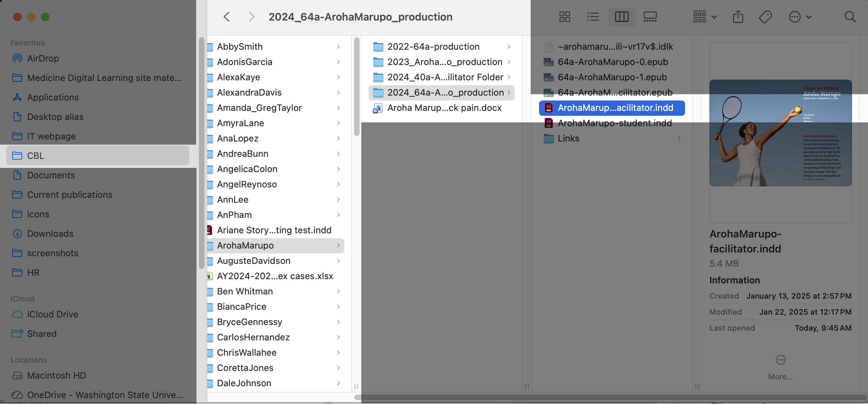Click the horizontal scrollbar at bottom

point(609,397)
